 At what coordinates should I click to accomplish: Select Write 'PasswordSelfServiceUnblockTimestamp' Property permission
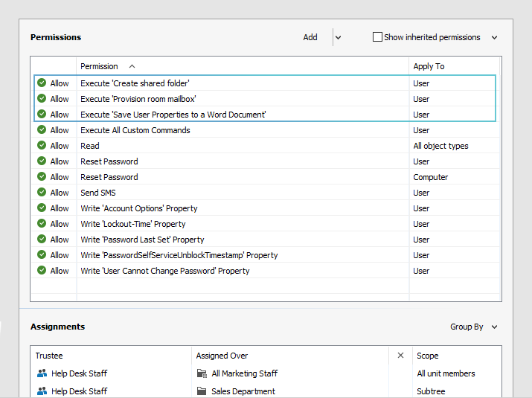click(179, 255)
